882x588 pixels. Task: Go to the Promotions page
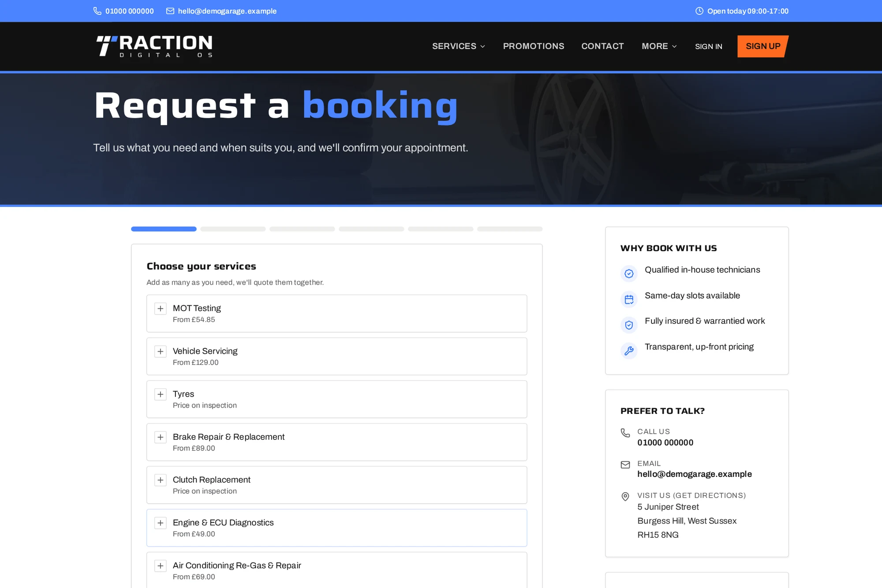pos(534,46)
